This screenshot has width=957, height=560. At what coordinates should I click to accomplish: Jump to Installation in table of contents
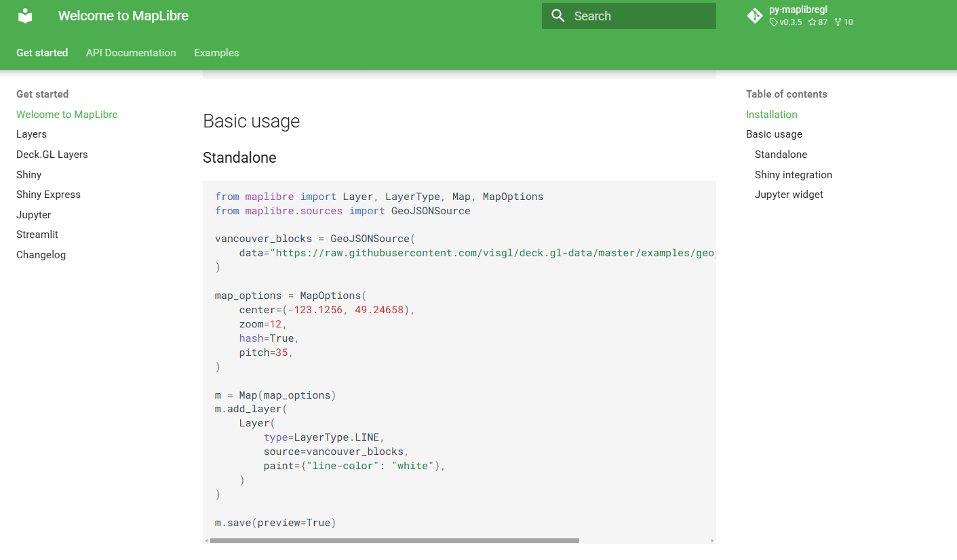click(771, 115)
